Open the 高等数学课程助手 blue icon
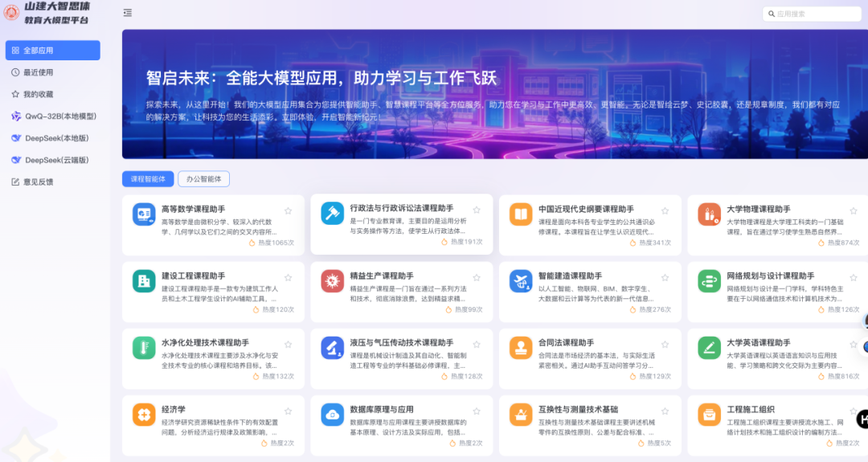 coord(144,214)
